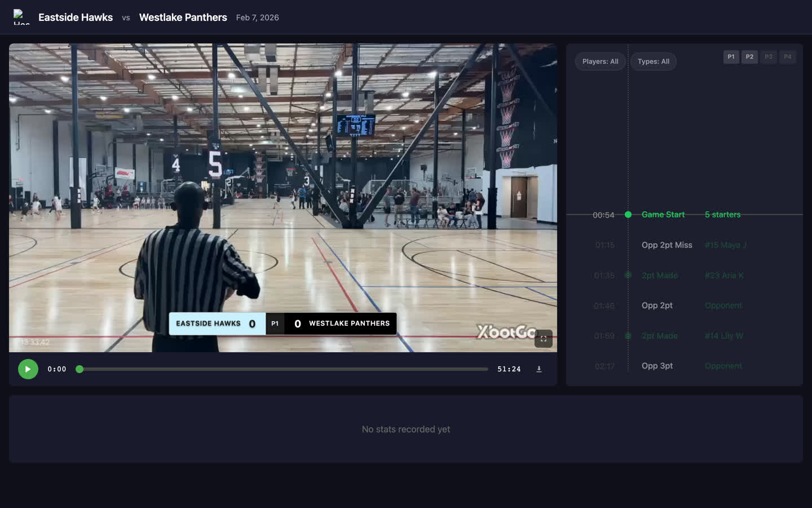Screen dimensions: 812x508
Task: Click the P1 badge on the scoreboard overlay
Action: pyautogui.click(x=275, y=323)
